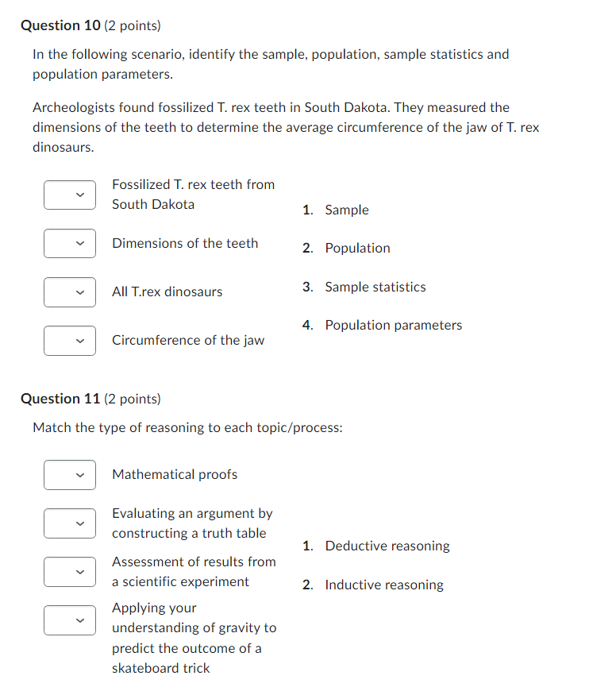Click the chevron in the fourth Question 11 selector

[79, 620]
